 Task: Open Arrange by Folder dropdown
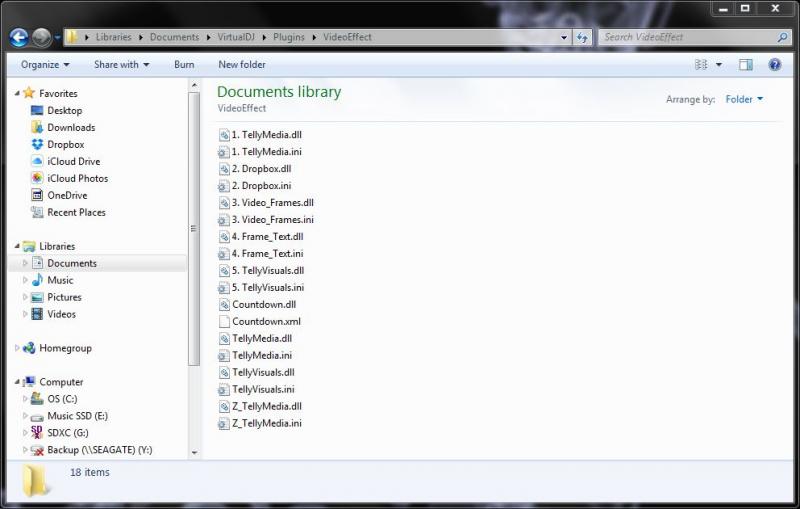(744, 99)
